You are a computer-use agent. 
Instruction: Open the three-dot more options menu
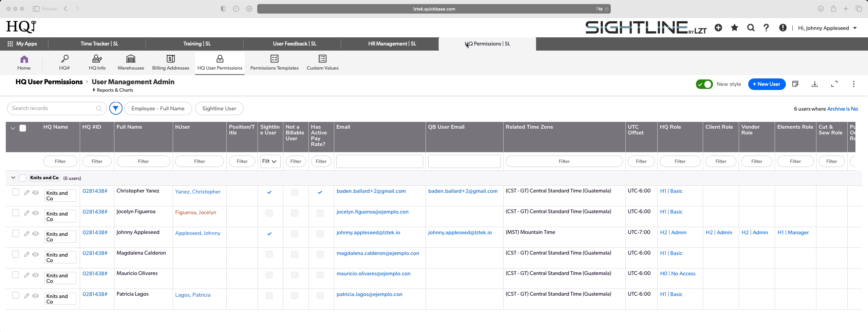853,84
